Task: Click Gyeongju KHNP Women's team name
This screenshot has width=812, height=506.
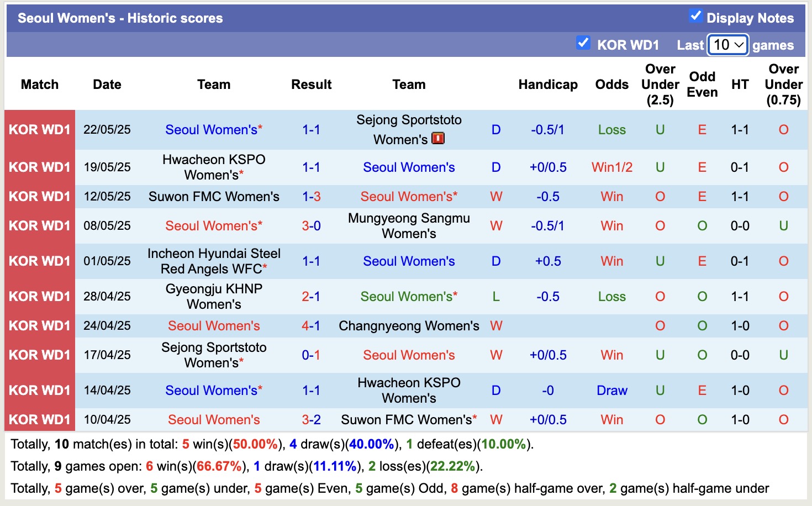Action: 214,296
